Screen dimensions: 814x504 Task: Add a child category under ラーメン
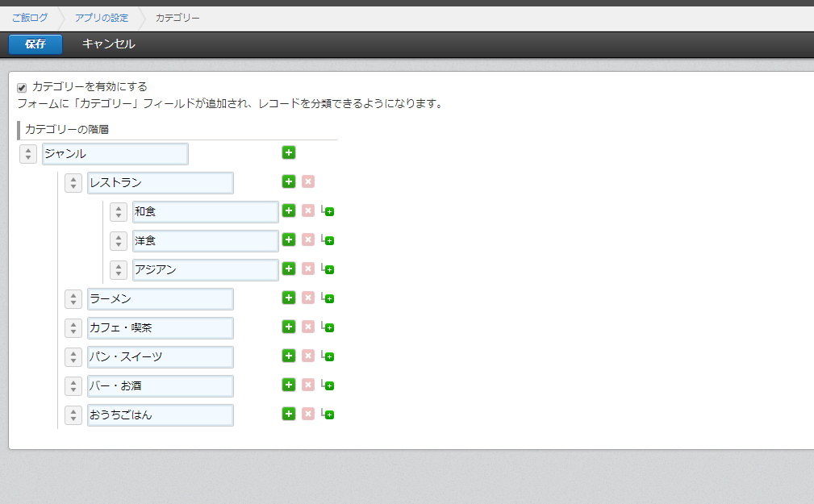[x=328, y=298]
